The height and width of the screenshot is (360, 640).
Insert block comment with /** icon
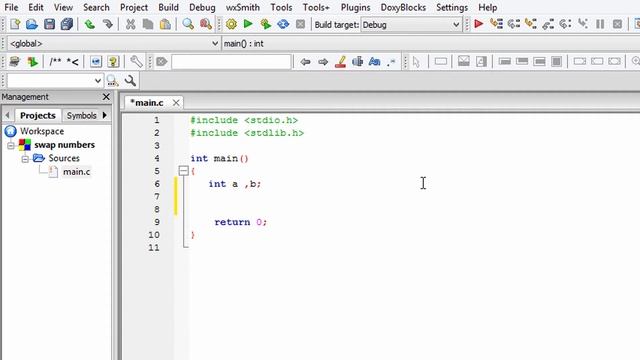pos(55,62)
